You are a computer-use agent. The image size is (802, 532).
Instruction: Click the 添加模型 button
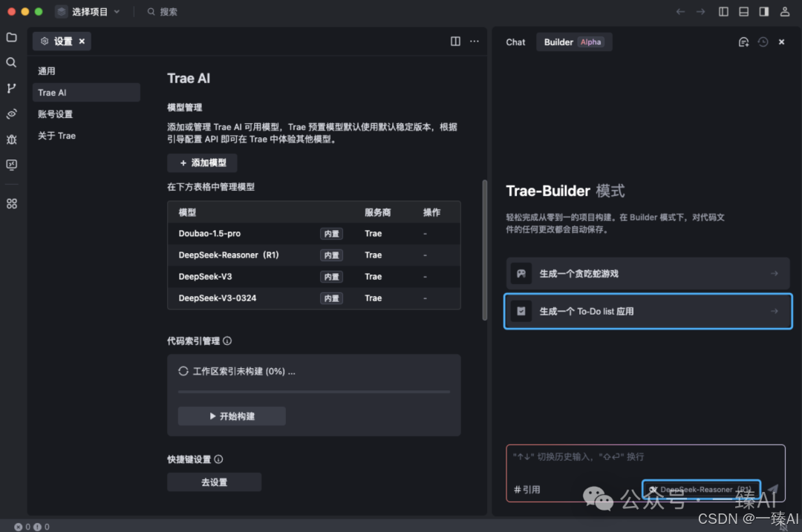point(202,163)
